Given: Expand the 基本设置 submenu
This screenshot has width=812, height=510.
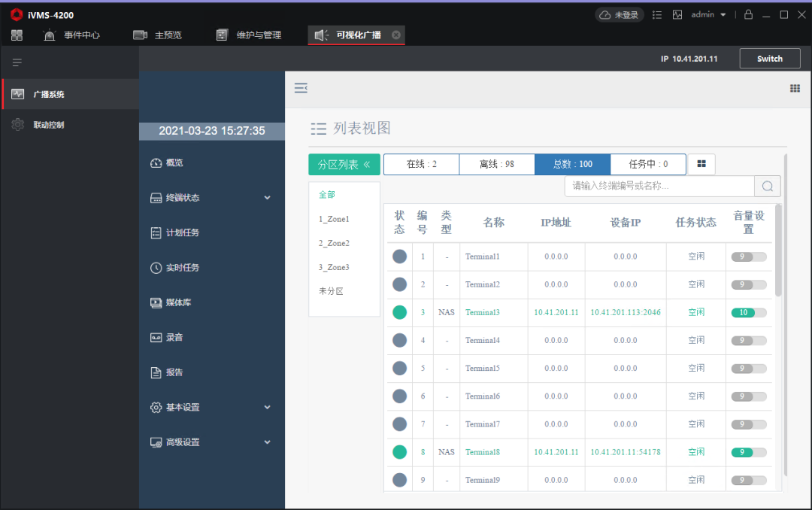Looking at the screenshot, I should [x=267, y=408].
